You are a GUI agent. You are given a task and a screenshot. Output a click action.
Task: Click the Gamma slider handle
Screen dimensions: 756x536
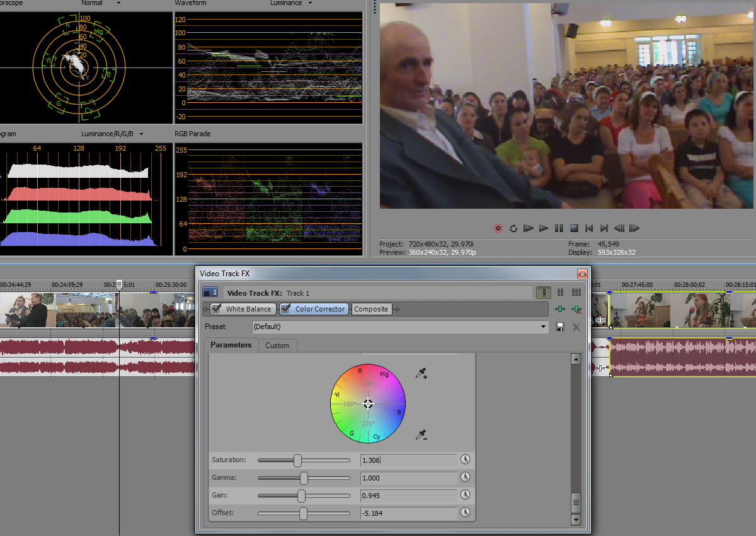[x=304, y=478]
